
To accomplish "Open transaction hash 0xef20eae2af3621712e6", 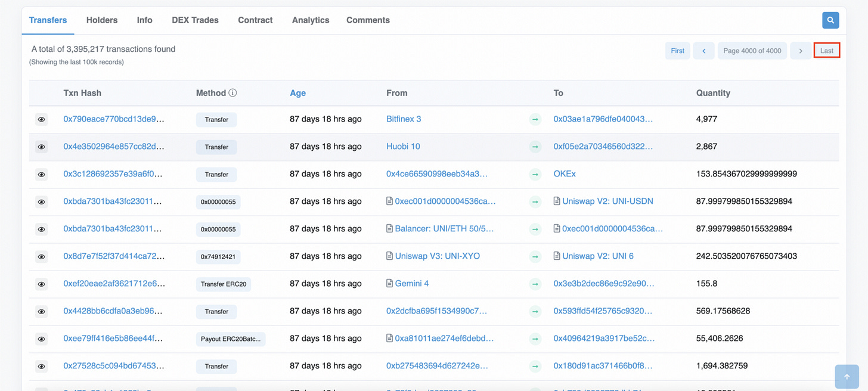I will pyautogui.click(x=114, y=284).
